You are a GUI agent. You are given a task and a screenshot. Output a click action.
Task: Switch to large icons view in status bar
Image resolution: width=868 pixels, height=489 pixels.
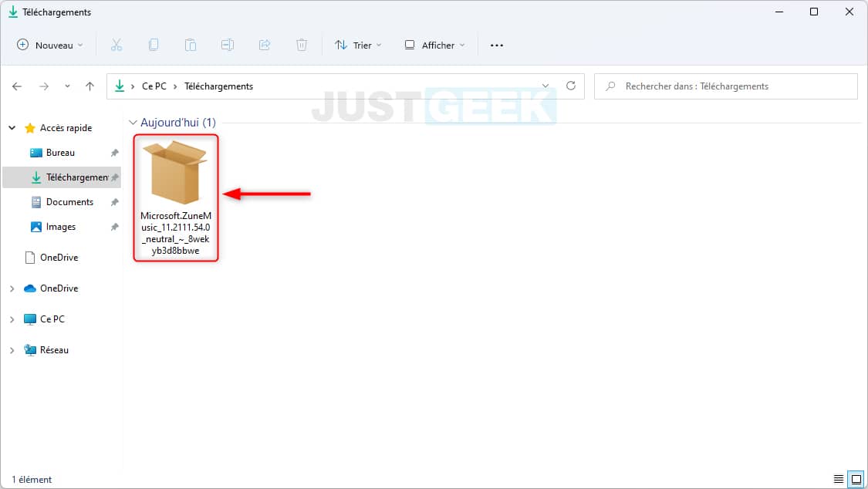[856, 479]
